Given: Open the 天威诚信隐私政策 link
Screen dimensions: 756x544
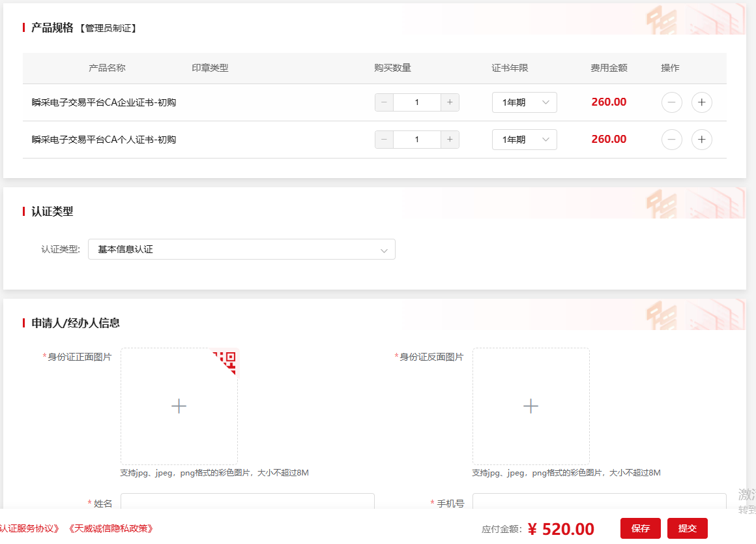Looking at the screenshot, I should point(111,528).
